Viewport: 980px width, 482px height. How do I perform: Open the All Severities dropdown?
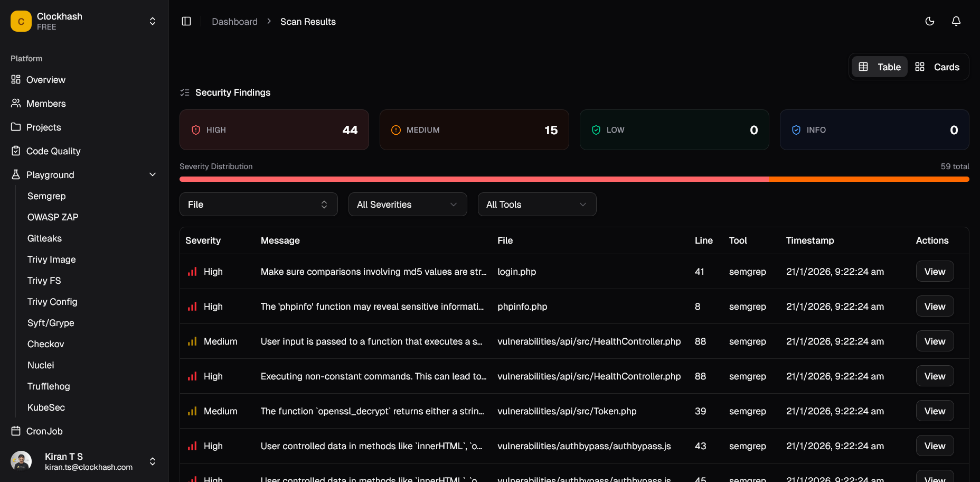coord(407,204)
